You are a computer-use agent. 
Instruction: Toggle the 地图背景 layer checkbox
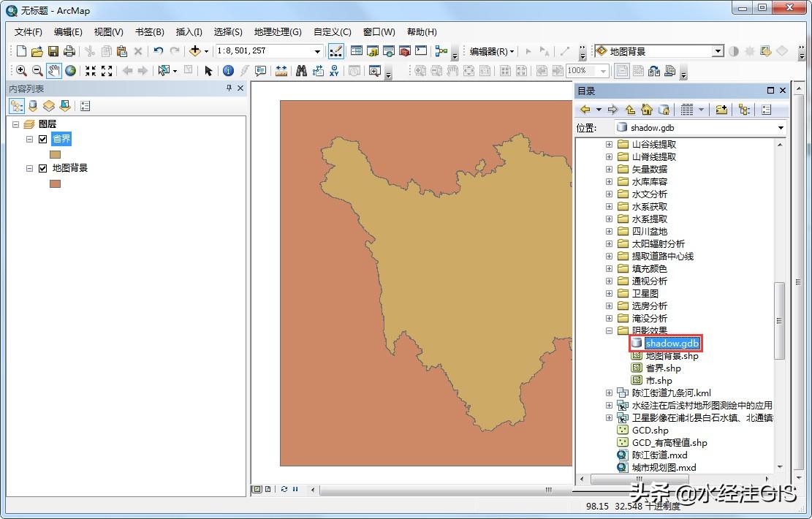click(x=44, y=167)
